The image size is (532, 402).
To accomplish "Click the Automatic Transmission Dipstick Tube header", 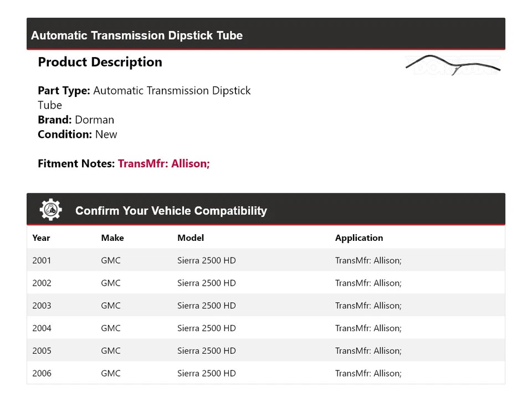I will [137, 35].
